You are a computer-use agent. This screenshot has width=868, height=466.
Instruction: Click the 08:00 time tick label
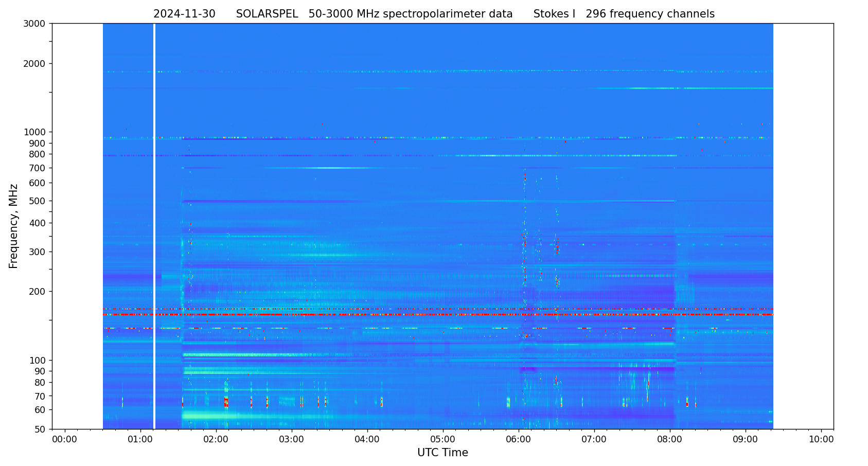pyautogui.click(x=669, y=440)
